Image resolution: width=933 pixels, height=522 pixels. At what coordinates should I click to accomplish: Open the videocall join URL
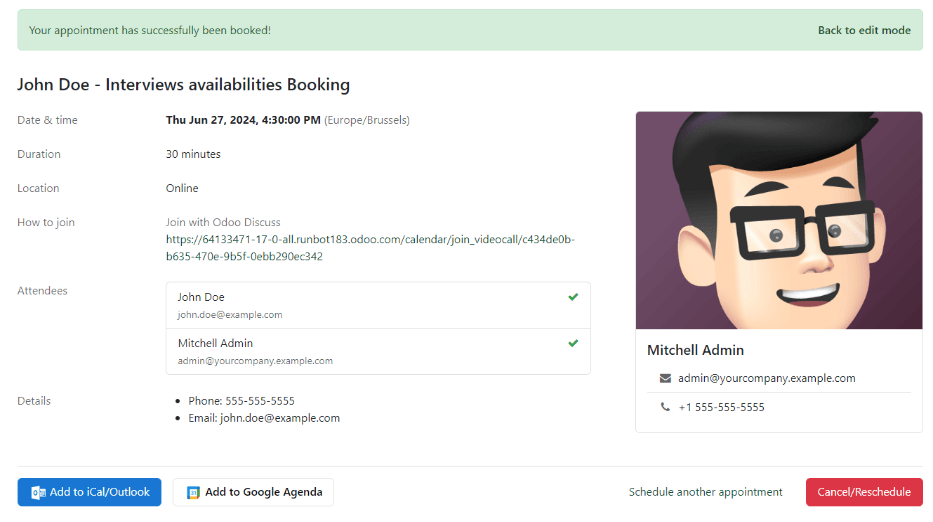pos(369,248)
